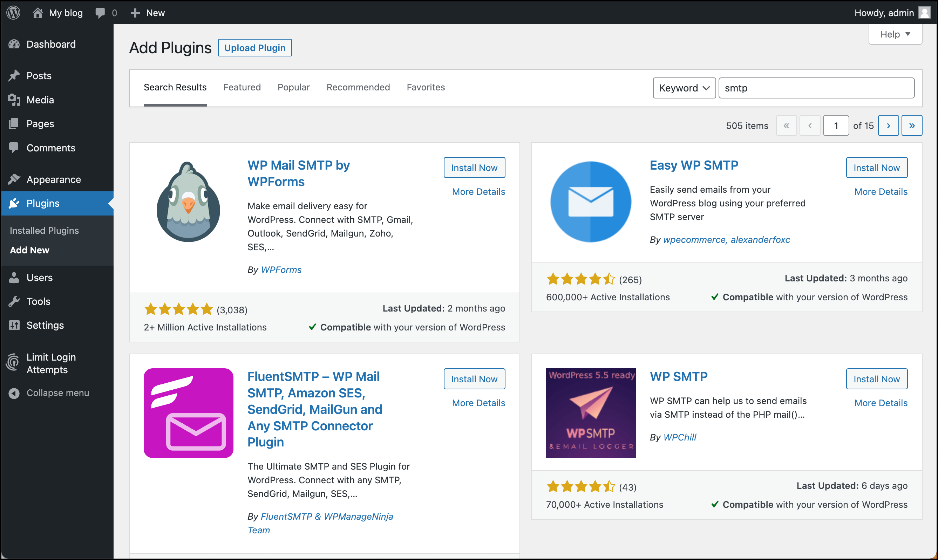Screen dimensions: 938x560
Task: Click the Collapse menu arrow icon
Action: click(x=14, y=393)
